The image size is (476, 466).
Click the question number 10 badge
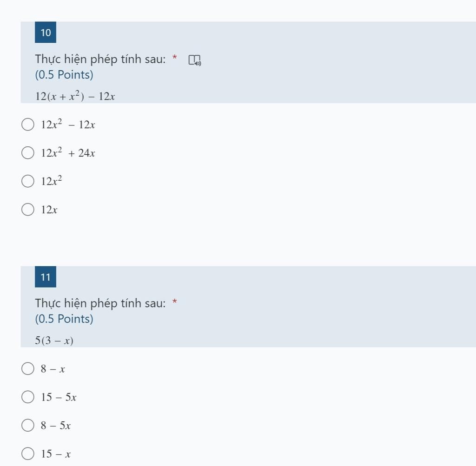pos(46,33)
